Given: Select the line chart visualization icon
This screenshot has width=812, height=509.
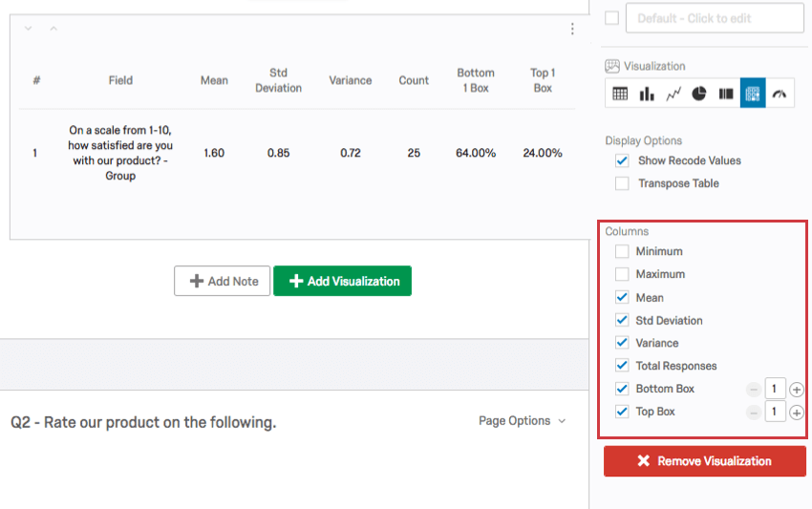Looking at the screenshot, I should point(673,94).
